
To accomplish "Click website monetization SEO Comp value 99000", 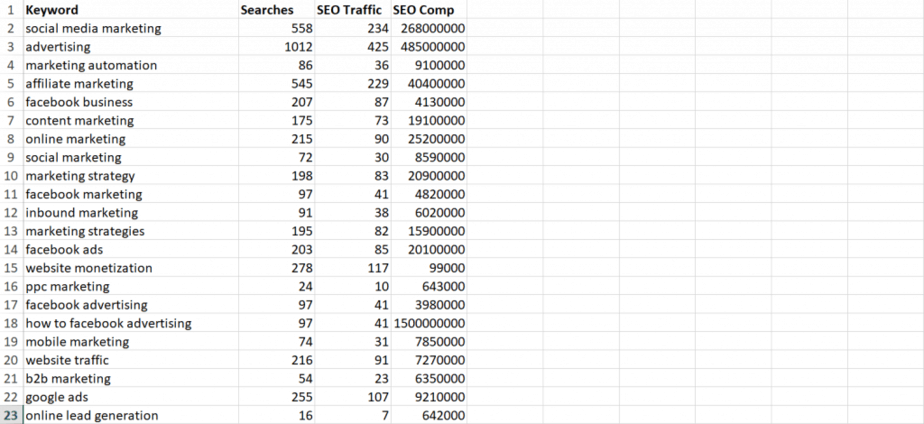I will [x=444, y=268].
